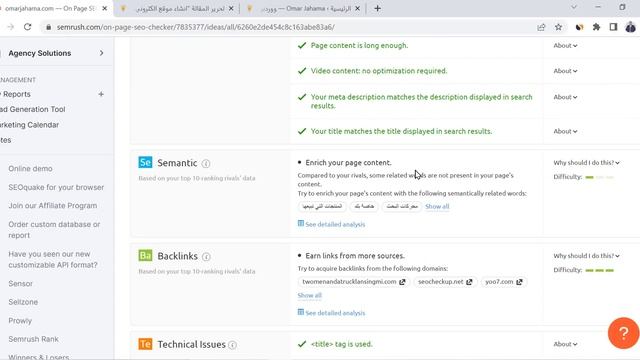The width and height of the screenshot is (640, 360).
Task: Open Order custom database or report link
Action: point(54,230)
